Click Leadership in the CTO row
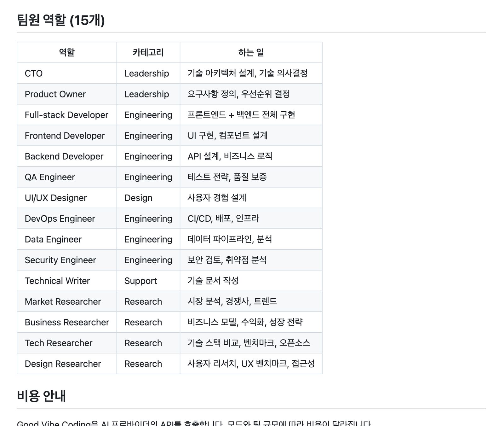The image size is (504, 426). 148,73
